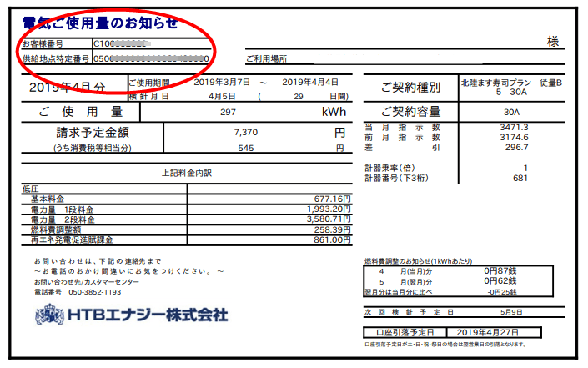Click the 上記料金内訳 heading
The image size is (588, 368).
click(x=186, y=173)
